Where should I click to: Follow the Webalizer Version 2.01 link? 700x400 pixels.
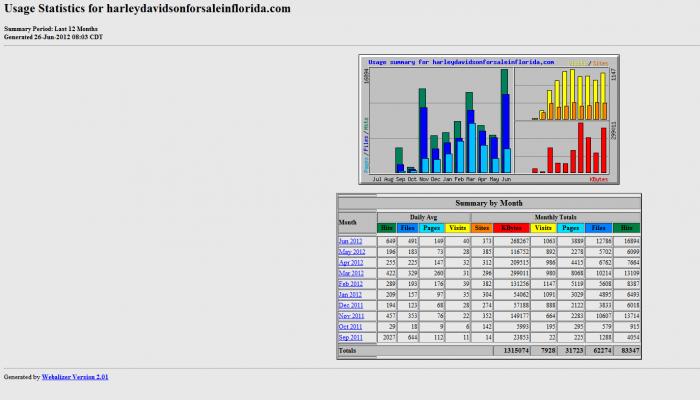75,377
